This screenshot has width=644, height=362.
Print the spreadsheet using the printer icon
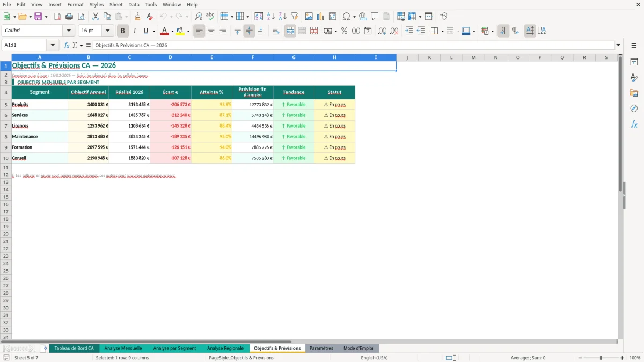[69, 17]
